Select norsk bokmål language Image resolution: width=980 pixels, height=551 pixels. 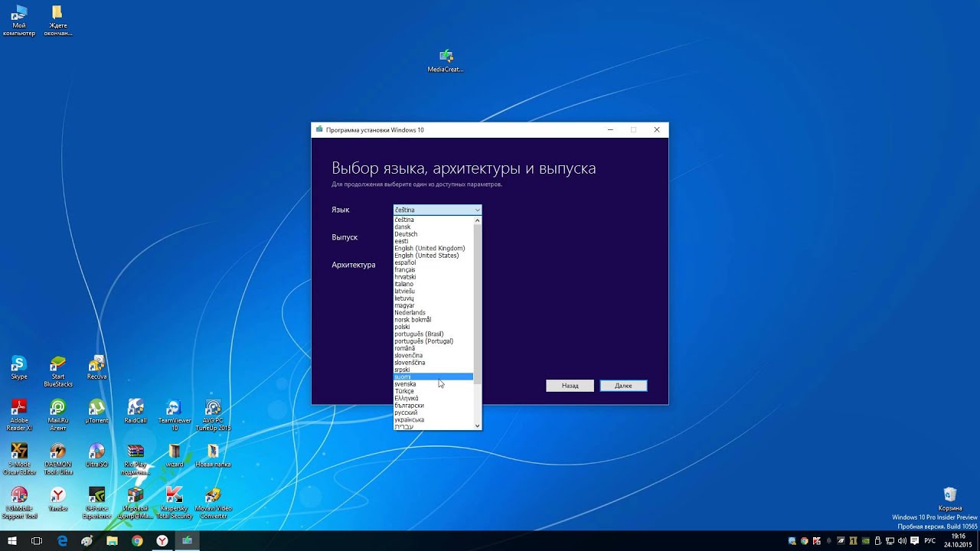point(433,320)
